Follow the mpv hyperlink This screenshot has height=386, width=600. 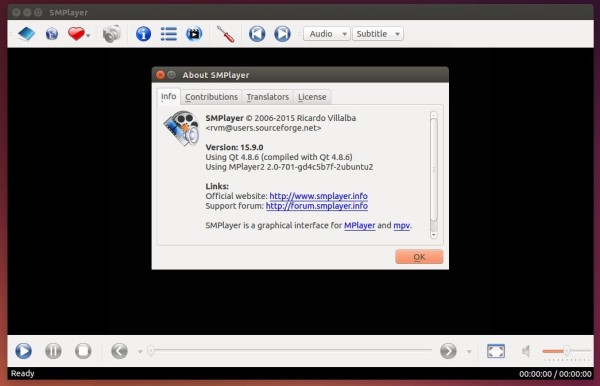(402, 226)
